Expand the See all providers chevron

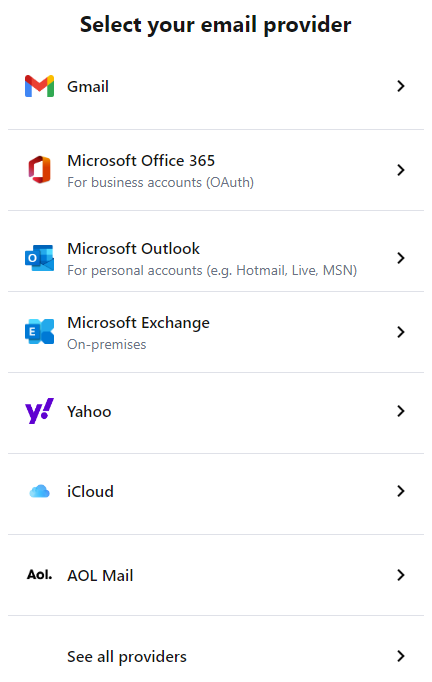tap(401, 656)
